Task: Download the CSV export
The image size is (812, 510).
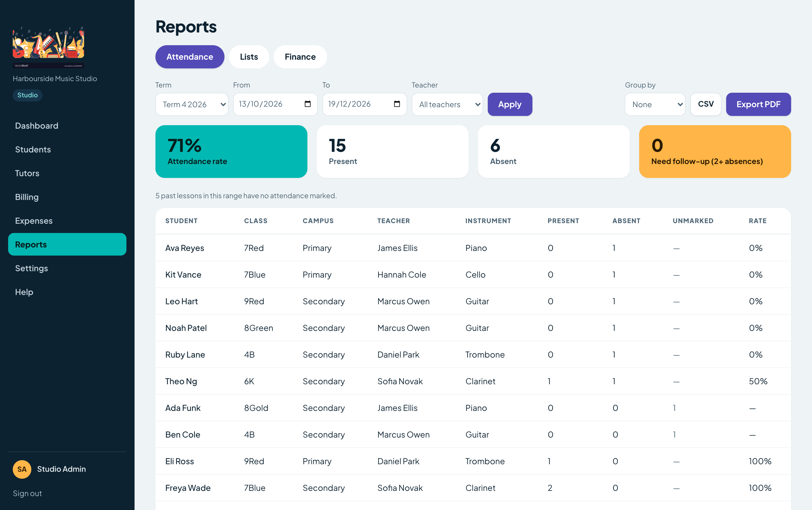Action: 706,104
